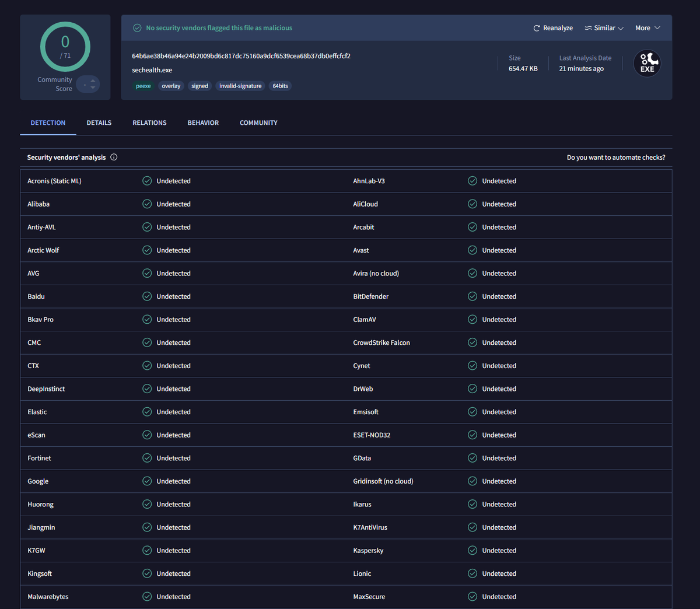Click the Kaspersky undetected check icon
700x609 pixels.
473,551
